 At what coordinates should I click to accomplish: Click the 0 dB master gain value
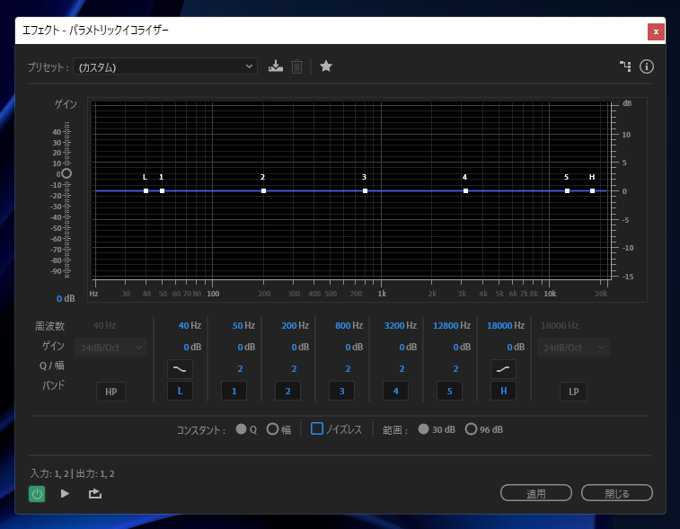point(65,298)
